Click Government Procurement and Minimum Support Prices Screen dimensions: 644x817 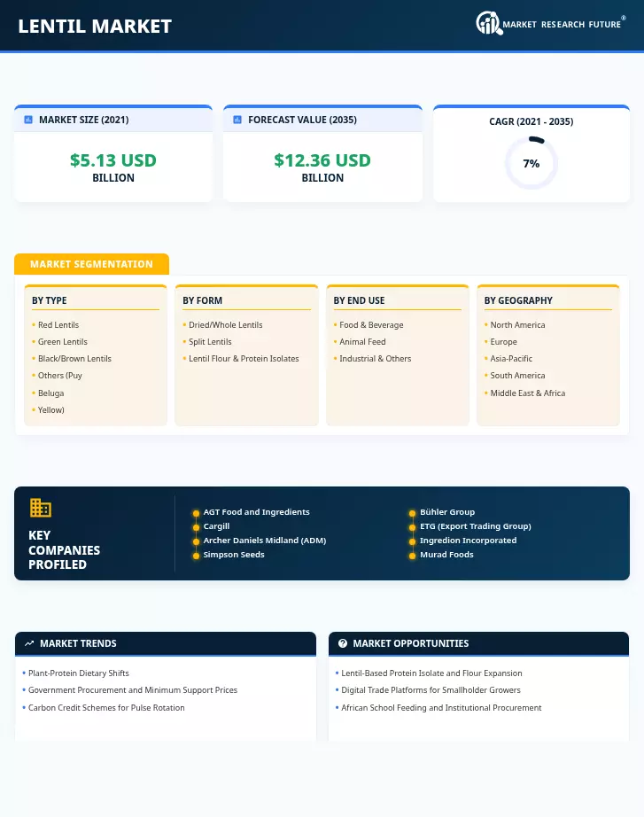132,690
